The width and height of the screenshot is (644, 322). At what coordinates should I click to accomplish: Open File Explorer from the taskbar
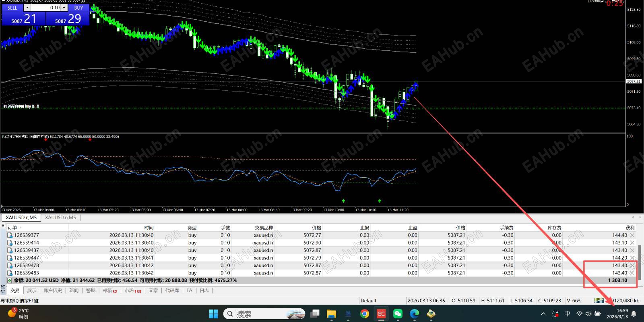click(331, 314)
